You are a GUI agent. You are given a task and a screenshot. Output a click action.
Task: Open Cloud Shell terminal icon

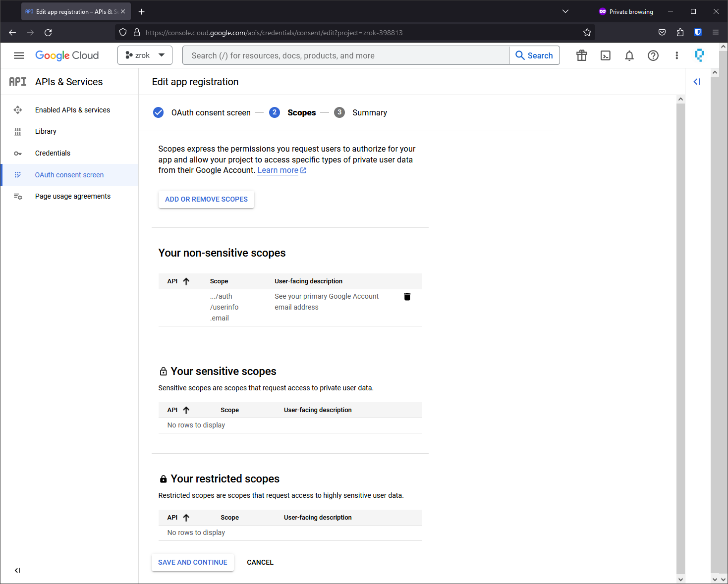pyautogui.click(x=605, y=55)
